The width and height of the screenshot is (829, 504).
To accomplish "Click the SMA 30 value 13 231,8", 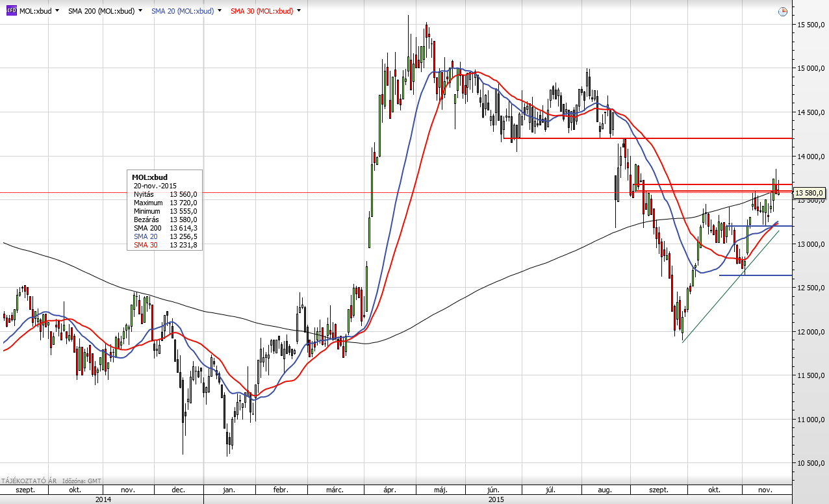I will [184, 245].
